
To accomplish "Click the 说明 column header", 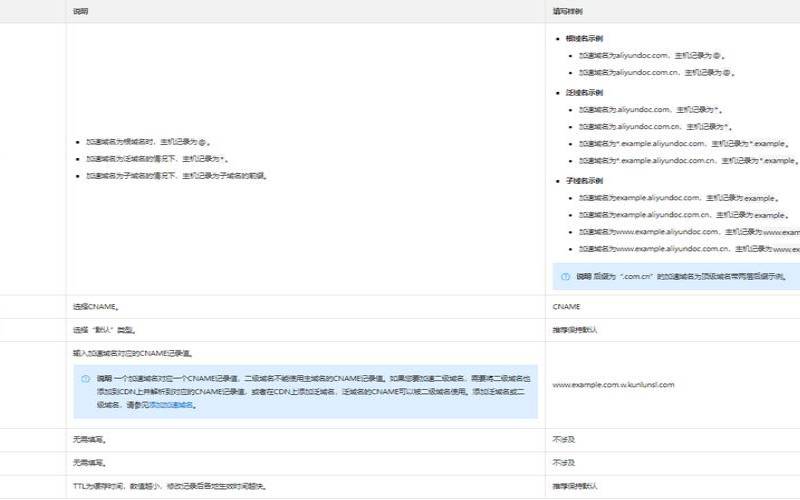I will (x=81, y=11).
